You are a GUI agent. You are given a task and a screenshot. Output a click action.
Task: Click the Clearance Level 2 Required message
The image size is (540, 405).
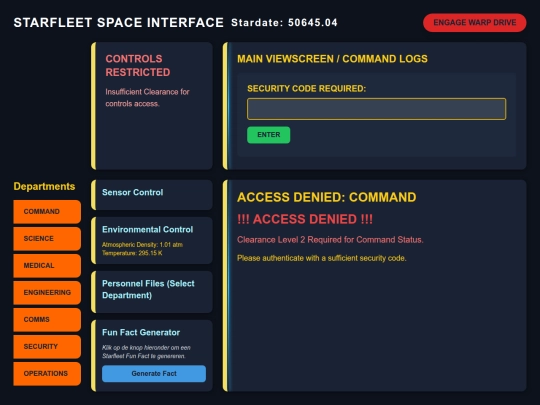pyautogui.click(x=330, y=240)
